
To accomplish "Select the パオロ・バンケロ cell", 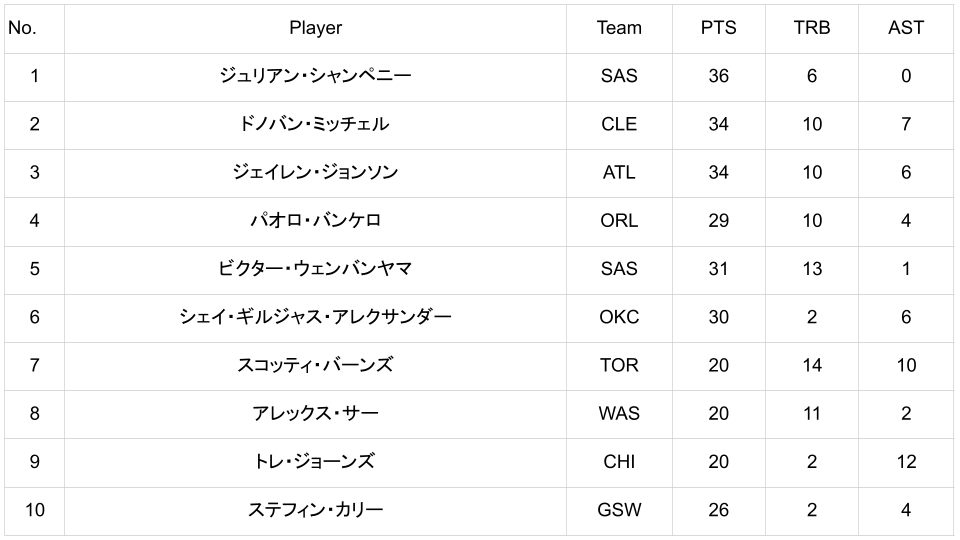I will 315,220.
